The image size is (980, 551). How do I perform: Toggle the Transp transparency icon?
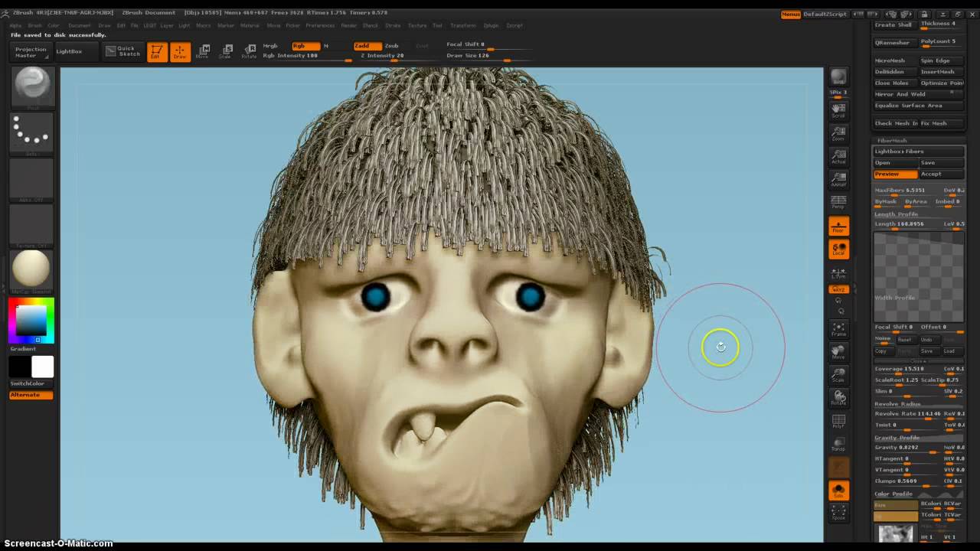pyautogui.click(x=838, y=445)
